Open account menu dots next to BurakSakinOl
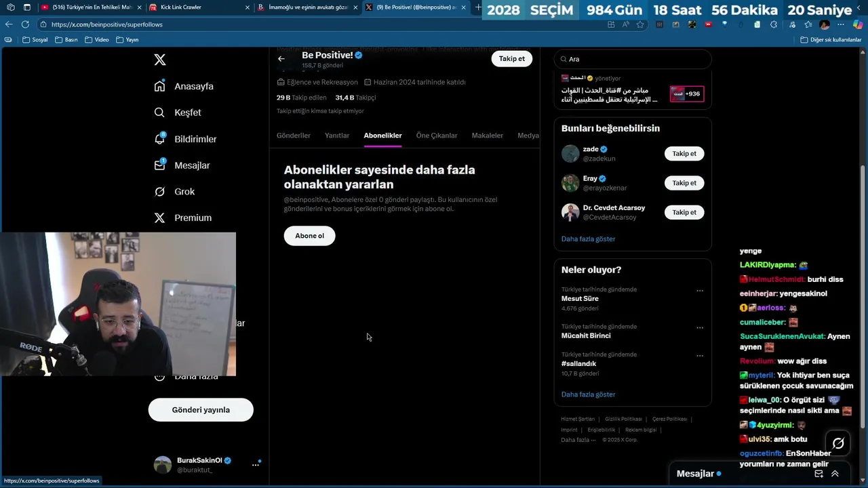 256,464
